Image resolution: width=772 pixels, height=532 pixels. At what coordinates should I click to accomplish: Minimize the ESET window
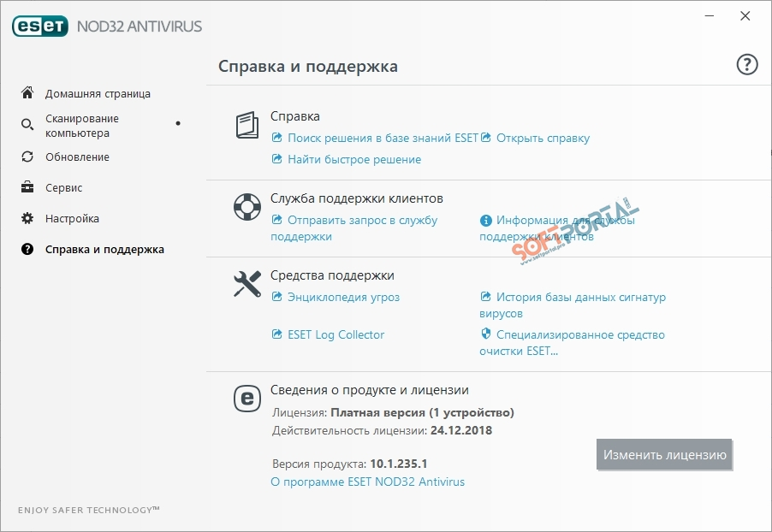[x=710, y=15]
